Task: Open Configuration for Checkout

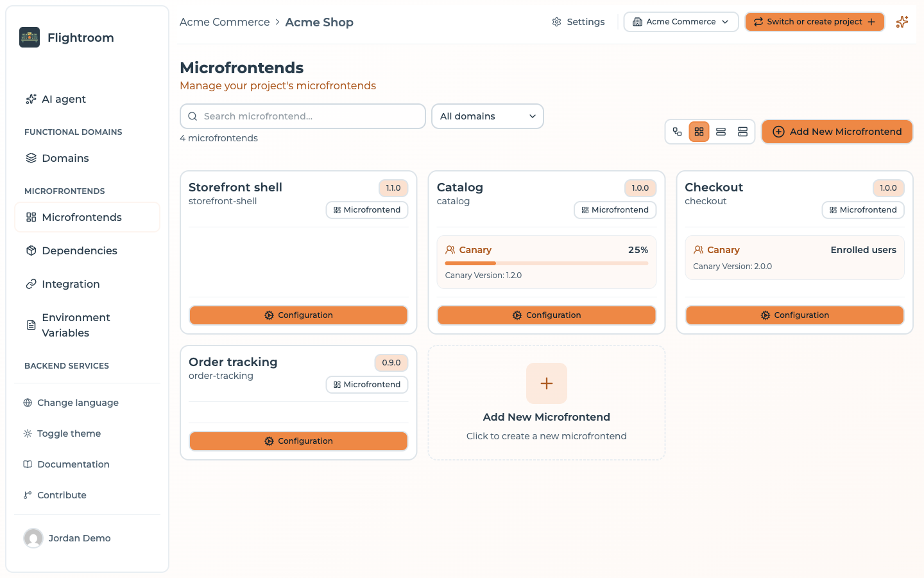Action: (795, 315)
